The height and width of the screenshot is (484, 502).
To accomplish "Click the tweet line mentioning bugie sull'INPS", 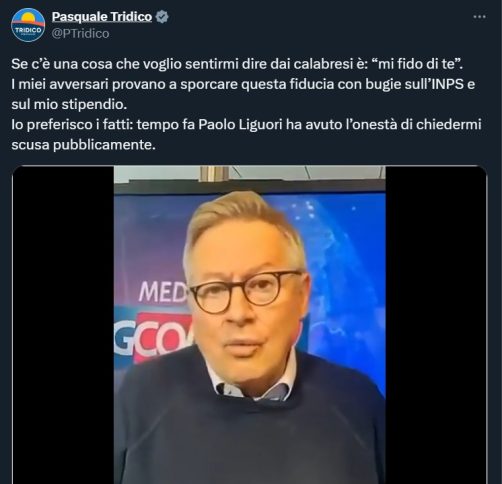I will point(243,84).
